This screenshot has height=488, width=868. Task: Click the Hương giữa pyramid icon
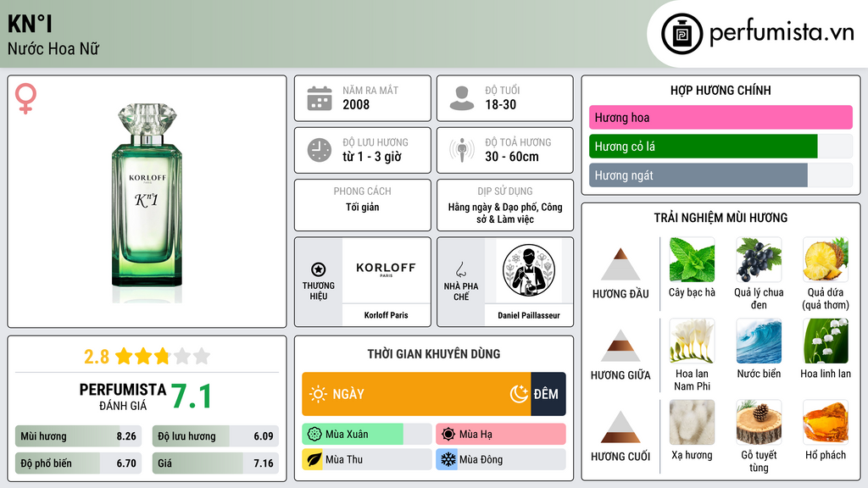click(620, 346)
